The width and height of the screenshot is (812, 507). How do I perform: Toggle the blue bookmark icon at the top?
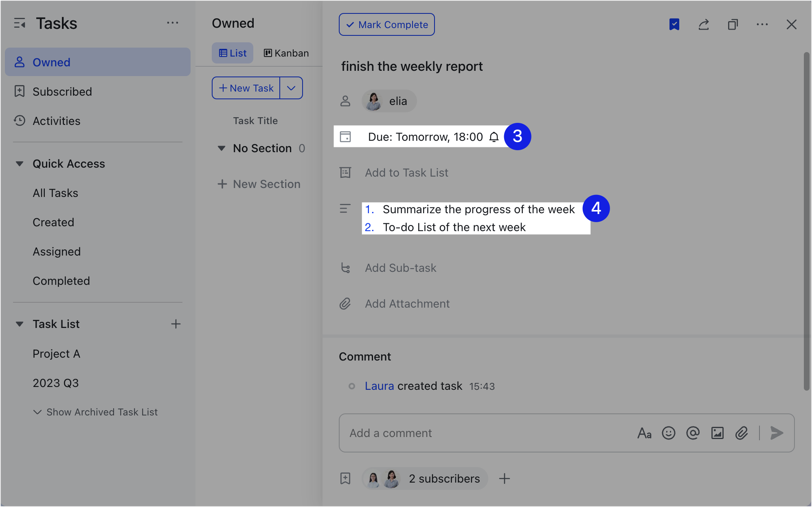click(x=674, y=24)
